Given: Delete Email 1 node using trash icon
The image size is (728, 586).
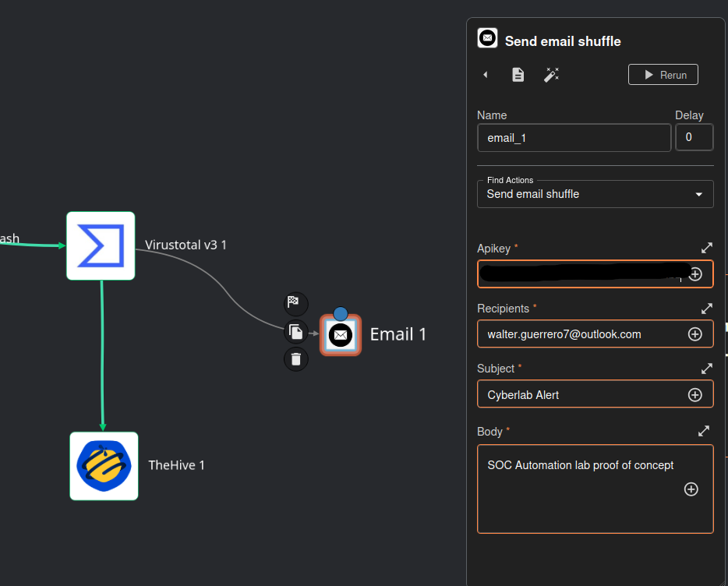Looking at the screenshot, I should point(295,359).
